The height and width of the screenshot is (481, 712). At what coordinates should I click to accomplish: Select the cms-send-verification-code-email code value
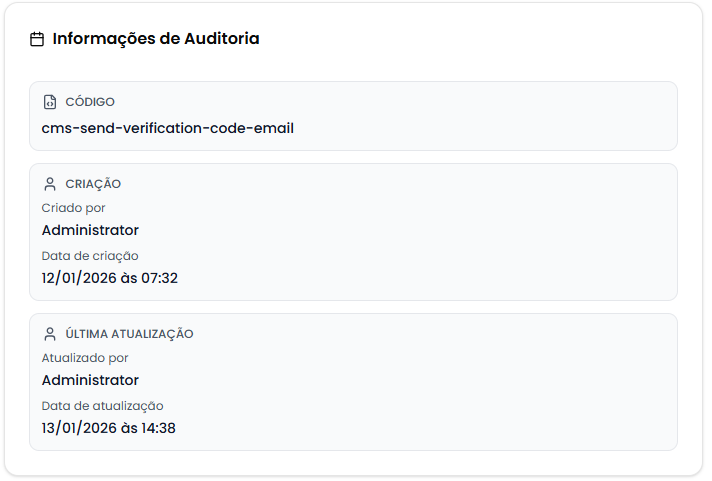pyautogui.click(x=168, y=128)
